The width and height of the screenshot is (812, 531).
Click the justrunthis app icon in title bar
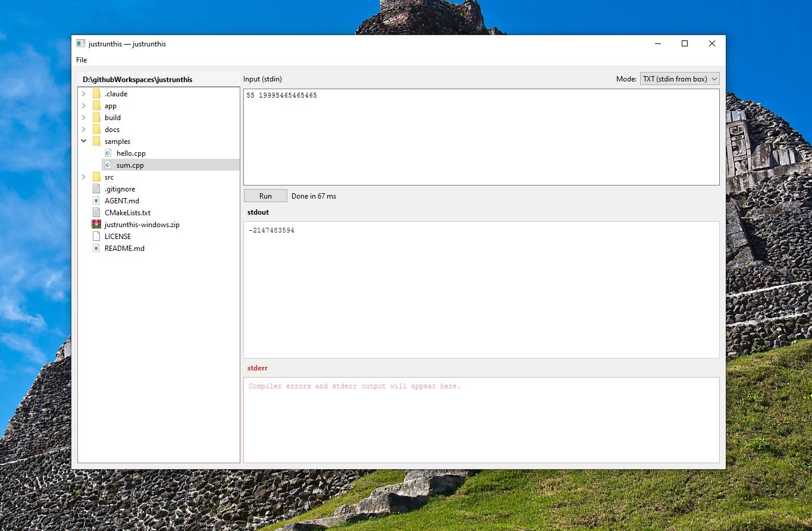[x=81, y=43]
